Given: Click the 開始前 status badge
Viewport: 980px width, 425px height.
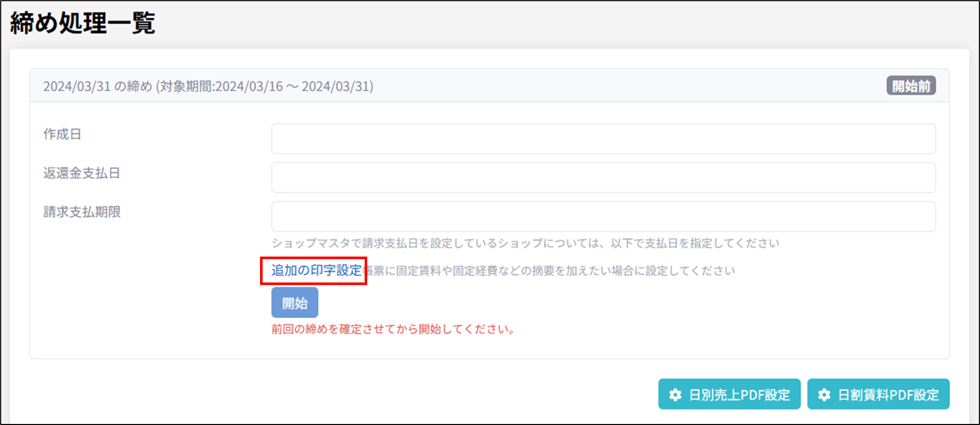Looking at the screenshot, I should (x=911, y=86).
